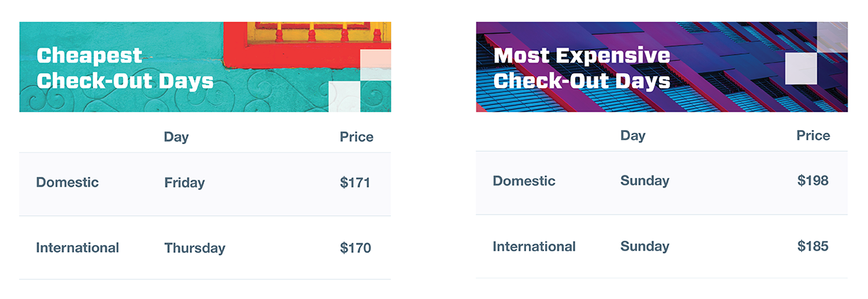868x299 pixels.
Task: Click the $198 price value
Action: tap(813, 180)
